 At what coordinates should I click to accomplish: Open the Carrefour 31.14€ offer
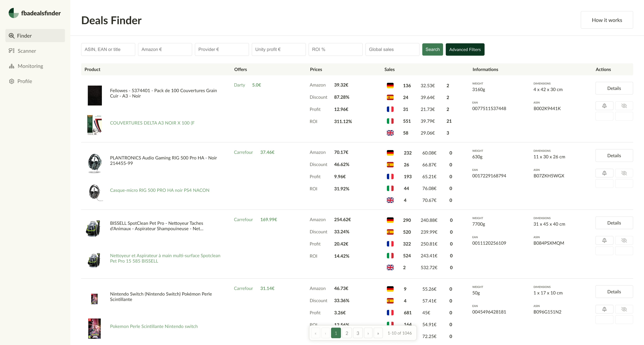coord(254,288)
